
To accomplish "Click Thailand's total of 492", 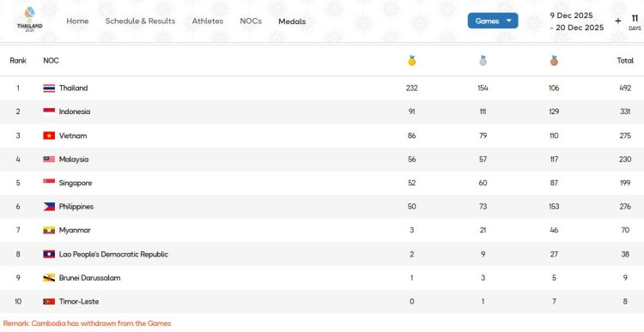I will tap(625, 88).
